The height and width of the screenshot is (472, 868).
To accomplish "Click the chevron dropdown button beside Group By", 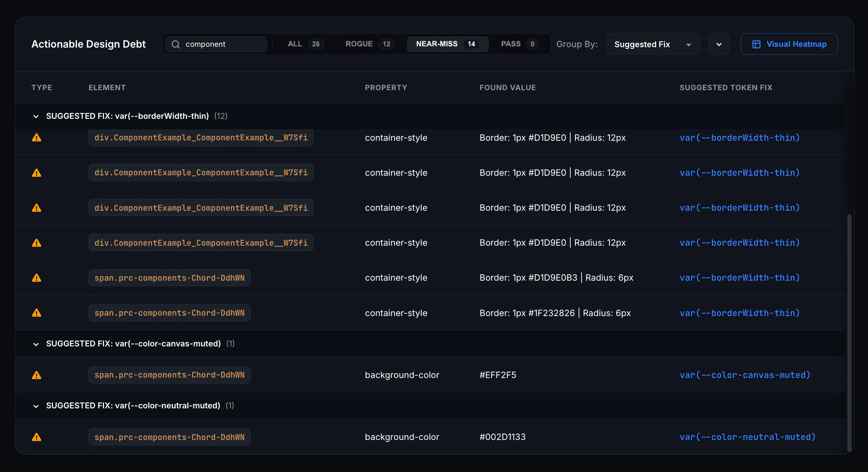I will 719,44.
